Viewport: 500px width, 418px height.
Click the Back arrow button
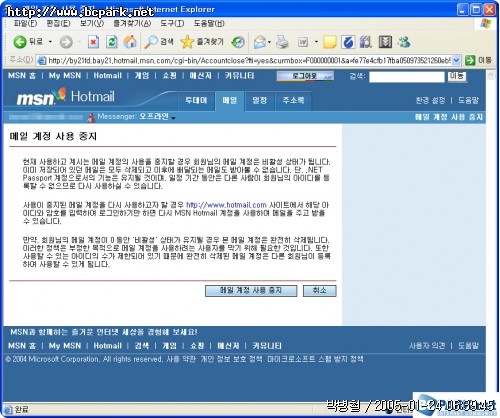pos(20,42)
